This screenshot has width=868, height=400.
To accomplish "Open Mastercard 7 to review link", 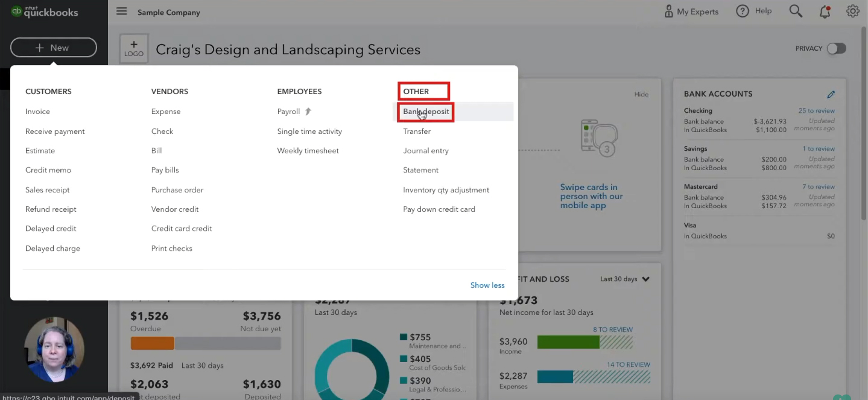I will pos(819,187).
